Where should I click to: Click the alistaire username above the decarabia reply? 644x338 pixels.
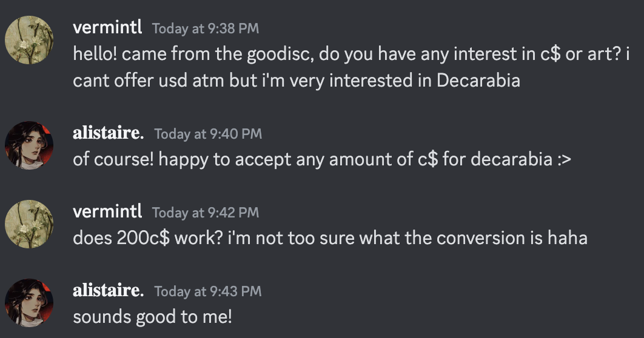click(108, 133)
